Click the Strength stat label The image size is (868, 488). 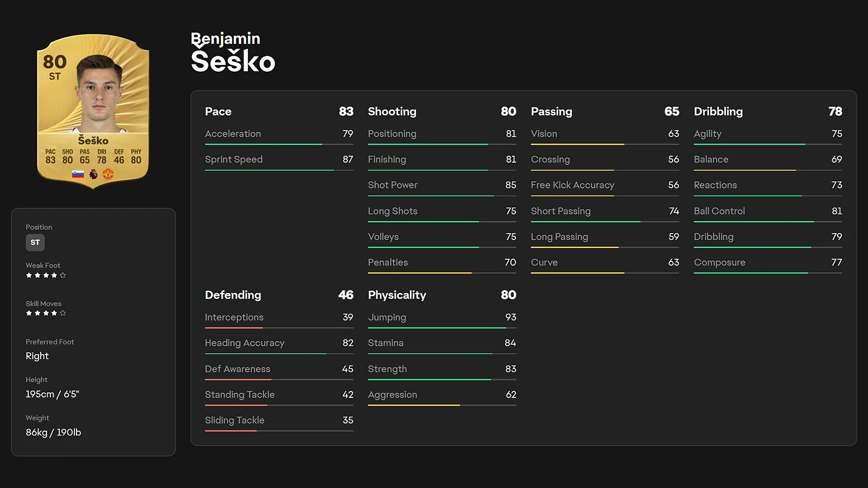tap(387, 369)
